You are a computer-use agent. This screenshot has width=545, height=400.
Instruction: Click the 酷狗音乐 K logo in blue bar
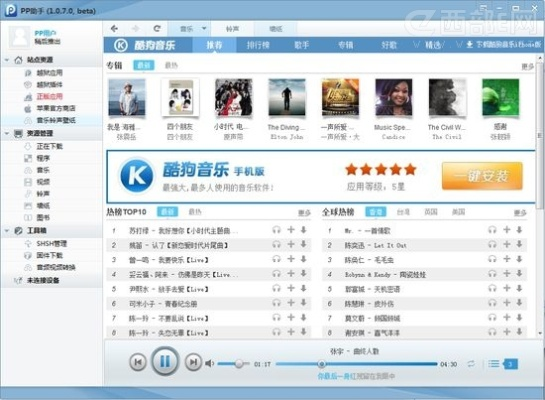click(x=121, y=45)
